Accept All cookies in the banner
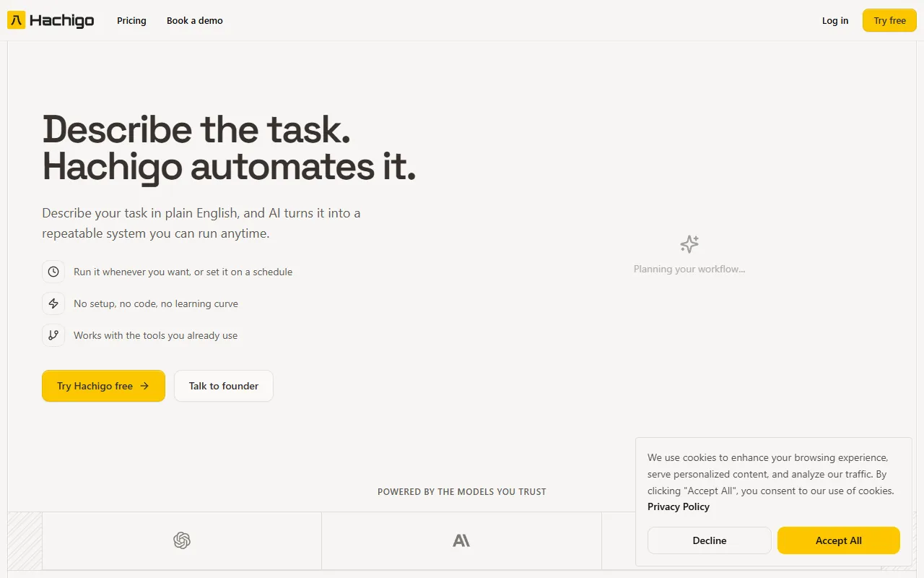This screenshot has height=578, width=924. coord(839,540)
